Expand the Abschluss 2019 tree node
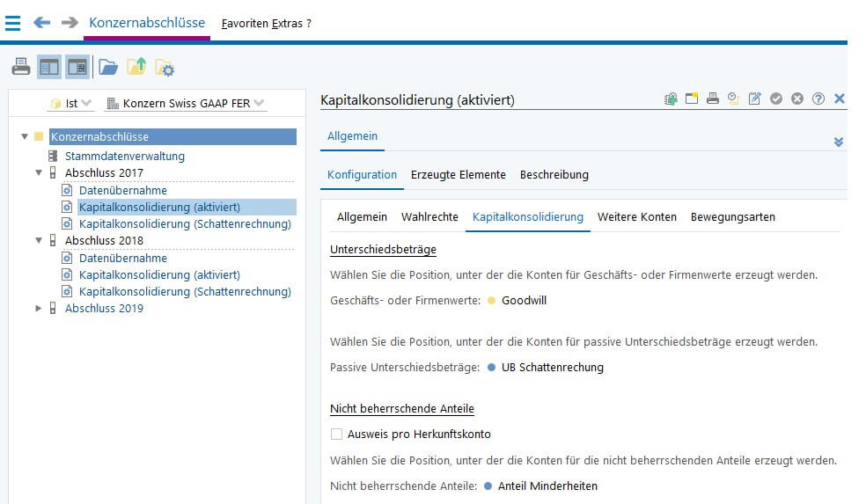 [x=38, y=308]
